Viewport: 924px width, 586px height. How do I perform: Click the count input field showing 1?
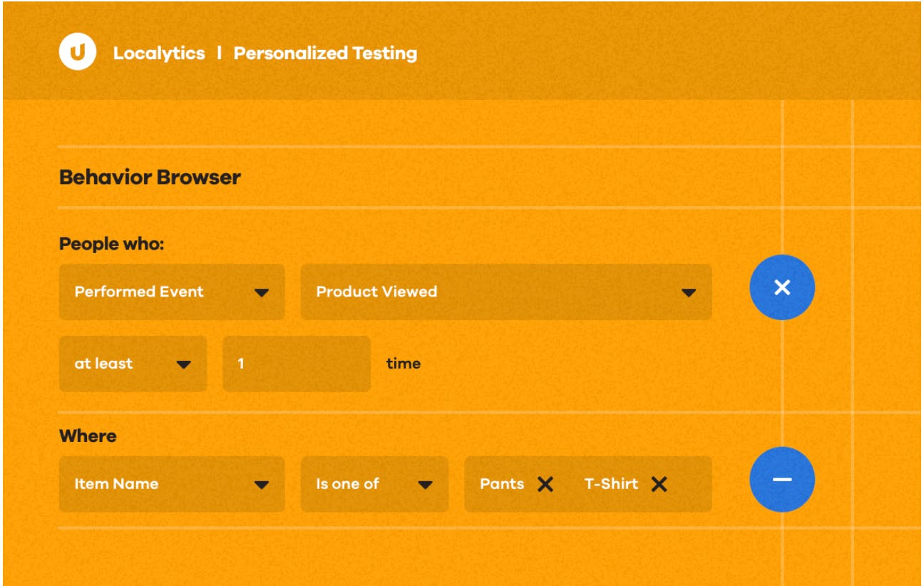tap(297, 364)
